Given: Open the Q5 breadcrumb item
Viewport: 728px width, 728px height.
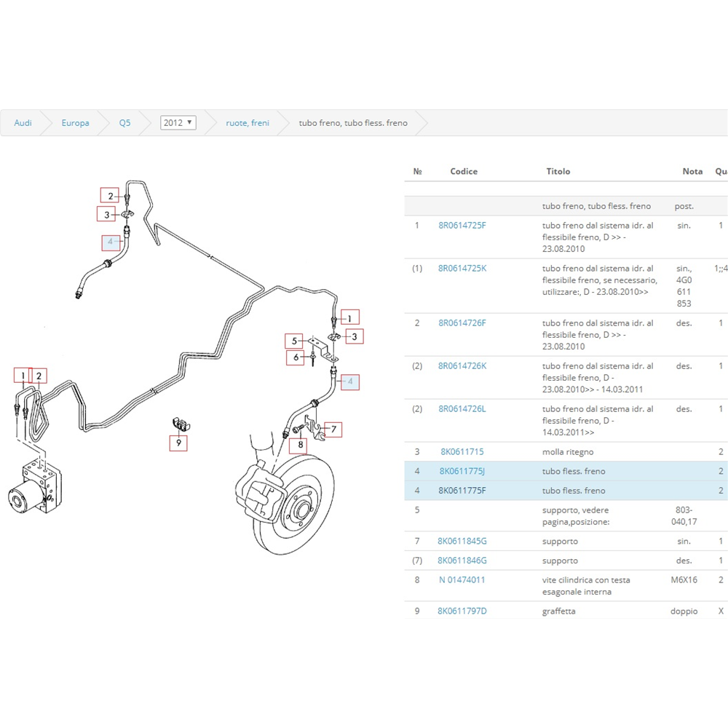Looking at the screenshot, I should [125, 123].
